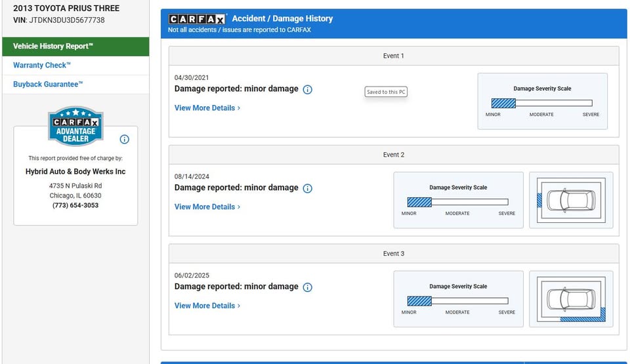The height and width of the screenshot is (364, 630).
Task: Click Event 3 damage severity bar
Action: [x=457, y=301]
